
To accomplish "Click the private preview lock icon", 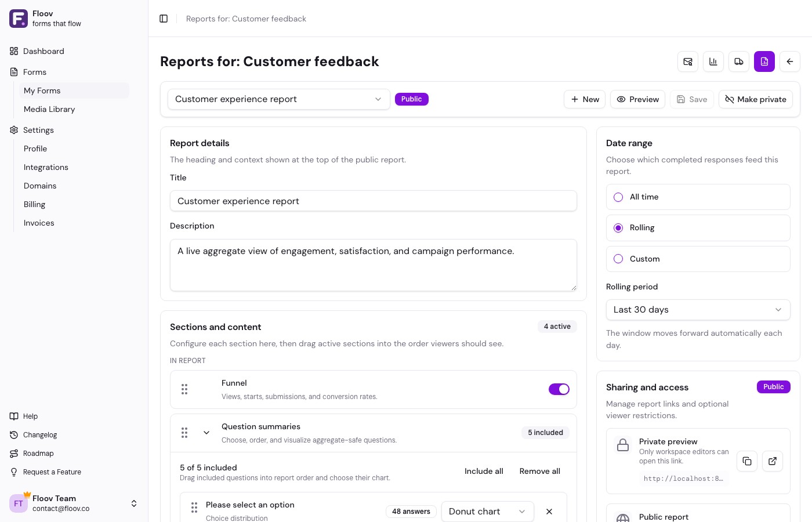I will (623, 445).
